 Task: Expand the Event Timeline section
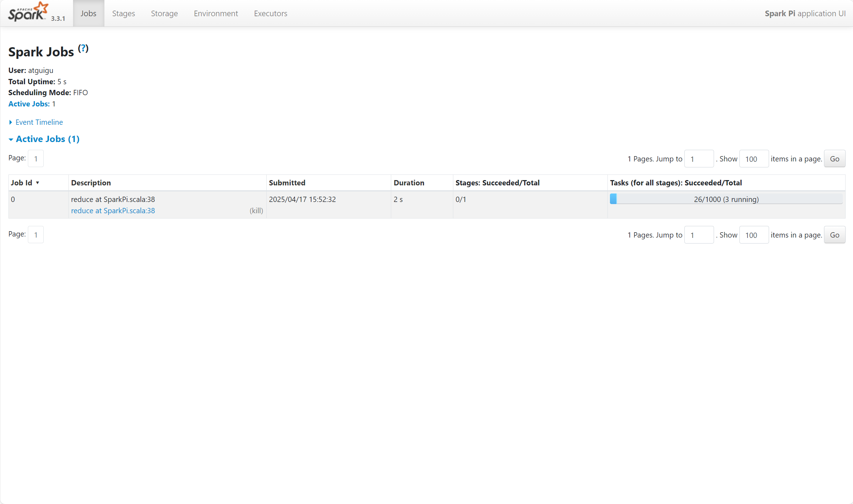(39, 122)
